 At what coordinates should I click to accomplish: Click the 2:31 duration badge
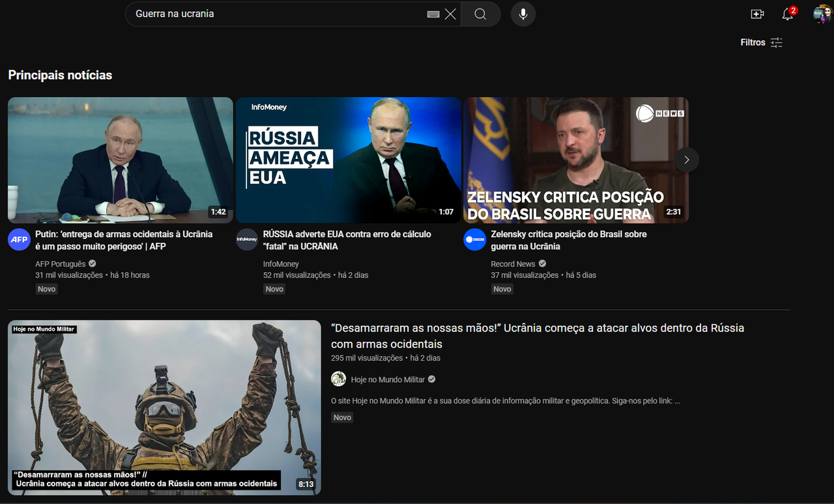[x=673, y=212]
